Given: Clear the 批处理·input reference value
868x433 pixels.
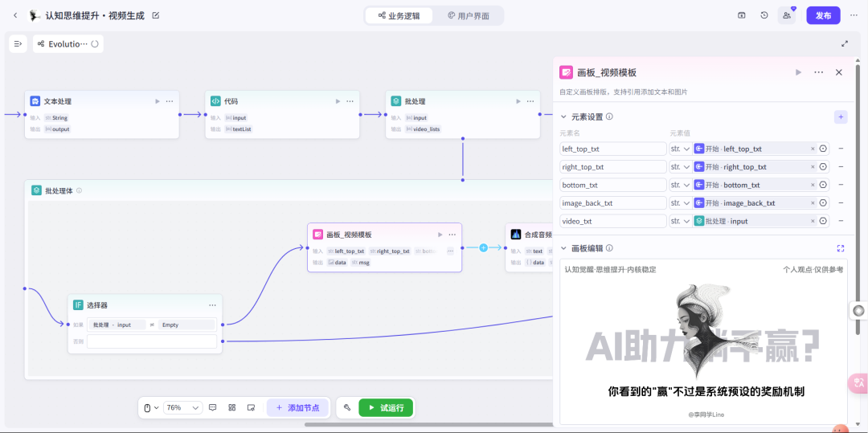Looking at the screenshot, I should tap(813, 221).
